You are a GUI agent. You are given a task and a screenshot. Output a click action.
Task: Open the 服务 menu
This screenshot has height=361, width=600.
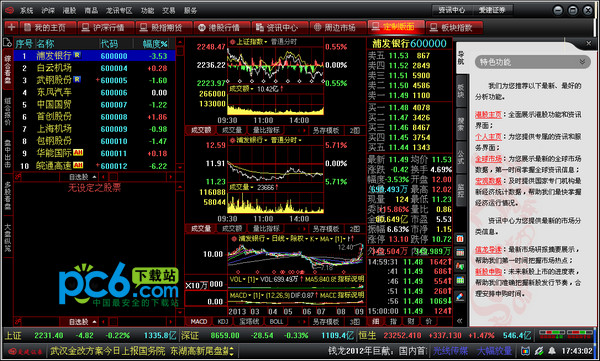pyautogui.click(x=190, y=10)
